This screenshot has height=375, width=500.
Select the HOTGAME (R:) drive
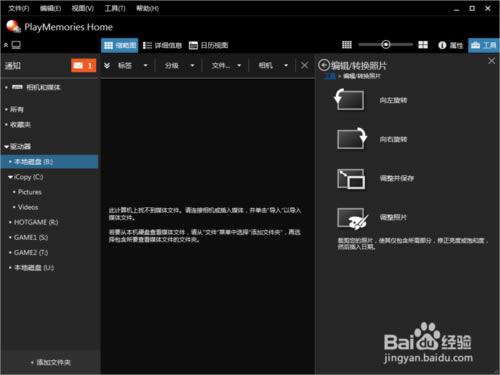36,222
